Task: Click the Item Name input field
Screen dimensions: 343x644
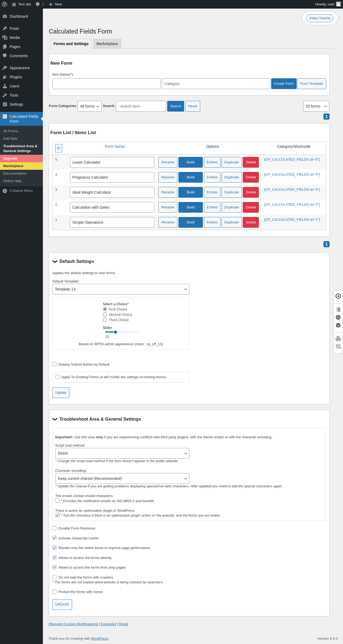Action: click(107, 84)
